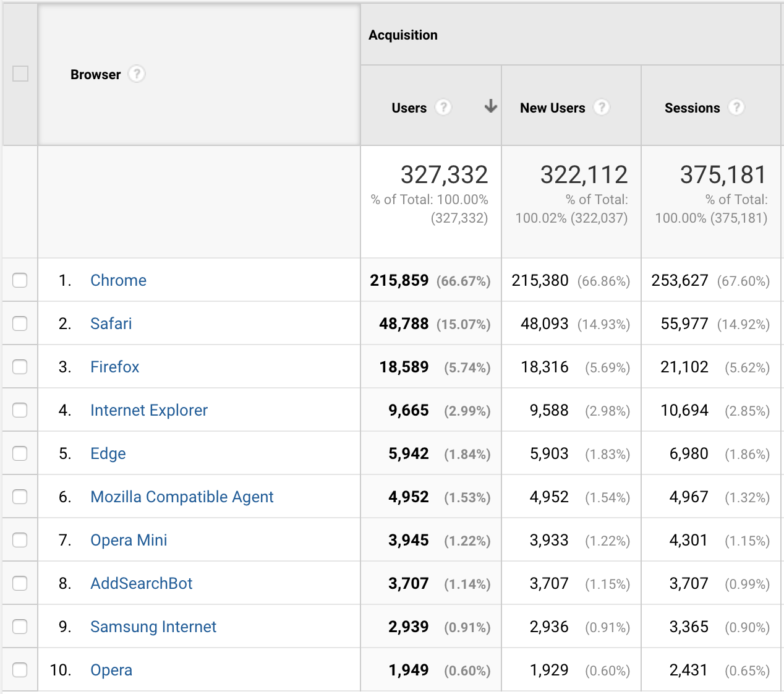Check the AddSearchBot row checkbox
Image resolution: width=784 pixels, height=694 pixels.
coord(20,583)
